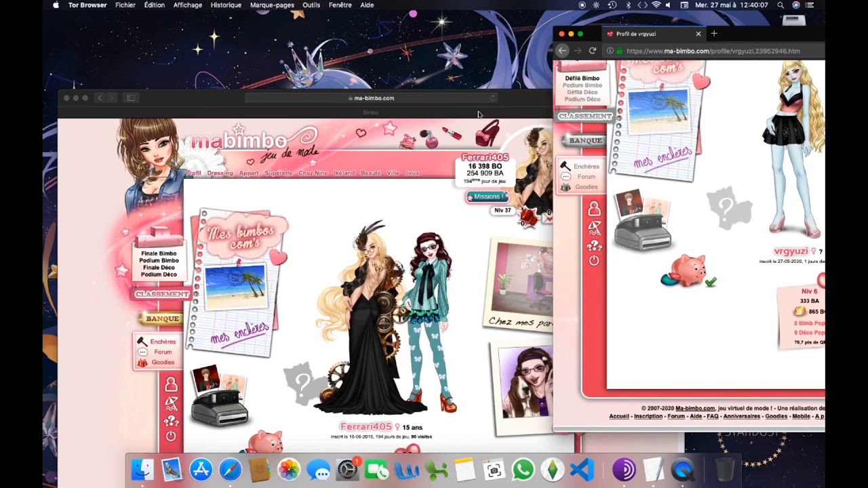Open the Messages app in the Dock

pos(318,470)
